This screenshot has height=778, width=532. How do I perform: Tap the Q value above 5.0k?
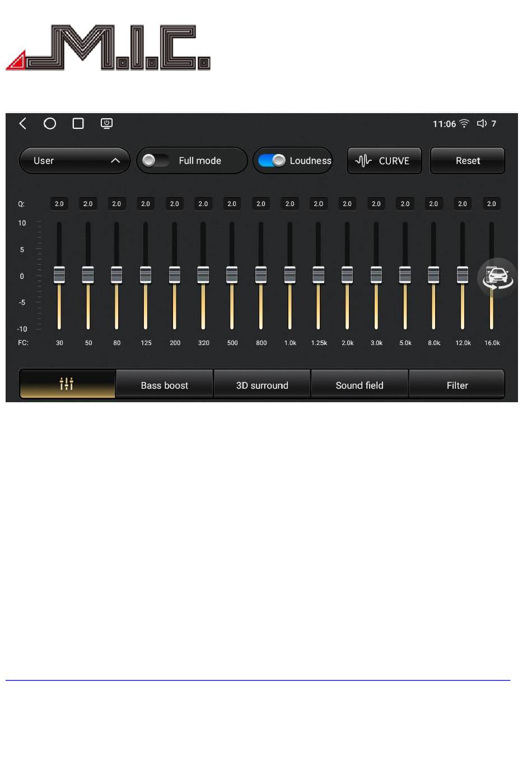pos(405,204)
